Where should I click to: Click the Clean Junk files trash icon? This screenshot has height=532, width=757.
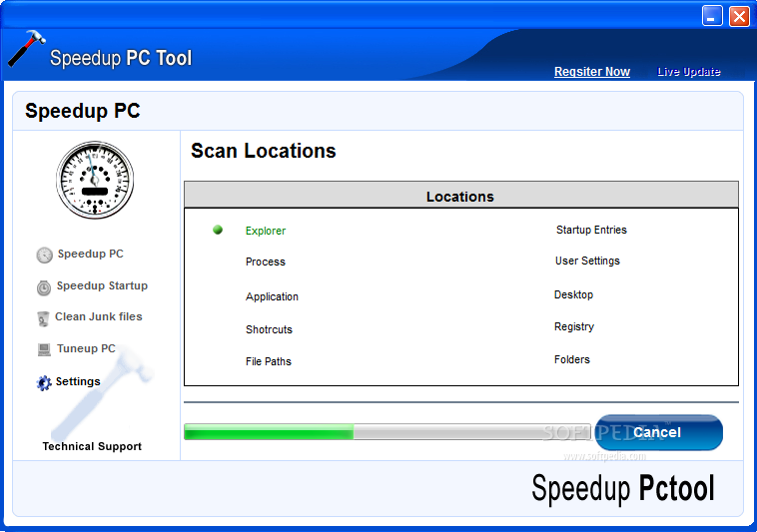(43, 318)
